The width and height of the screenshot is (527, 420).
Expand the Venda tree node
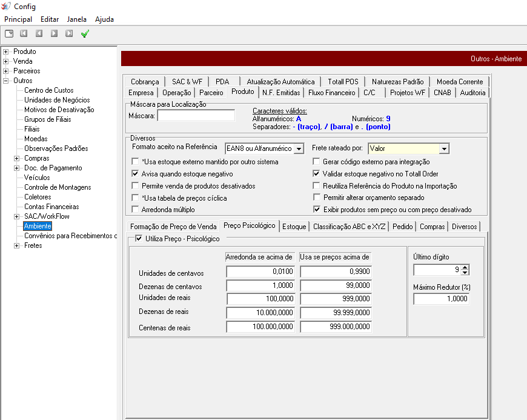point(5,62)
